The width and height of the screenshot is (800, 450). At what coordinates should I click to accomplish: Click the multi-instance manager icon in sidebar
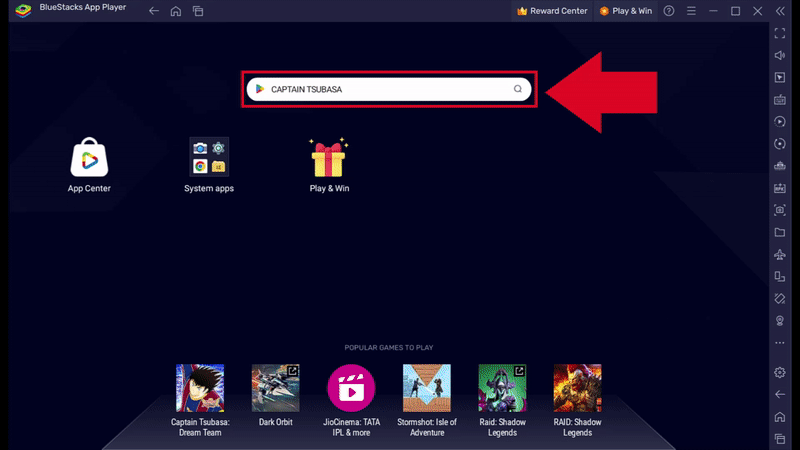pyautogui.click(x=780, y=276)
